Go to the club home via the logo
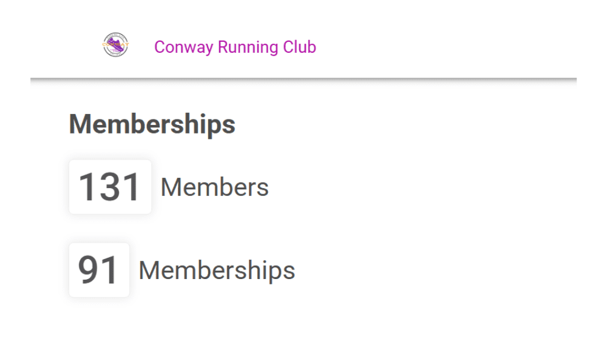Viewport: 607px width, 364px height. pos(116,44)
